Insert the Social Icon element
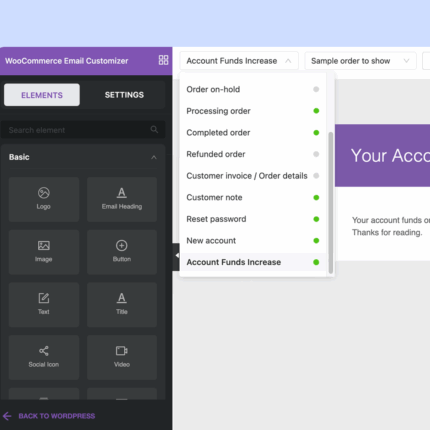The width and height of the screenshot is (430, 430). pyautogui.click(x=44, y=357)
